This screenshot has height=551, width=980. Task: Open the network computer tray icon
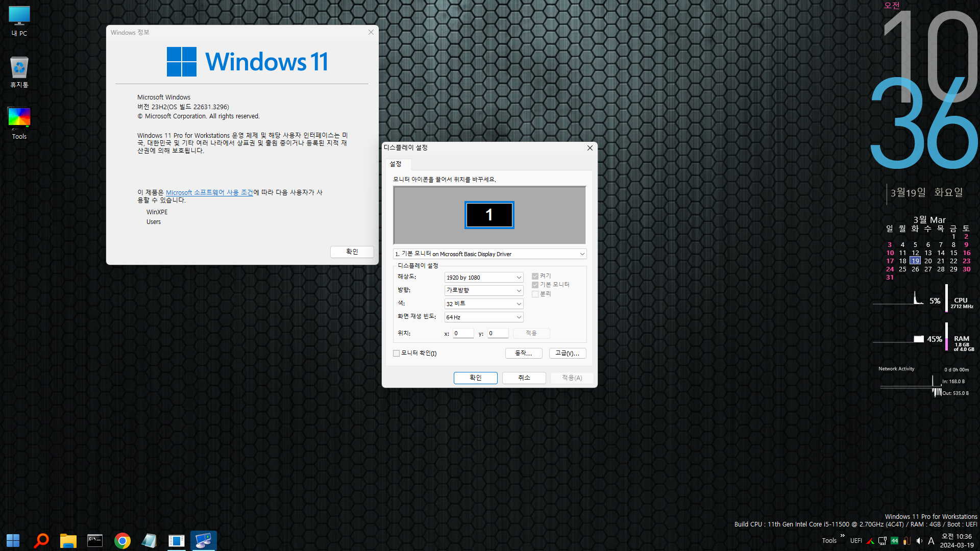pos(883,541)
